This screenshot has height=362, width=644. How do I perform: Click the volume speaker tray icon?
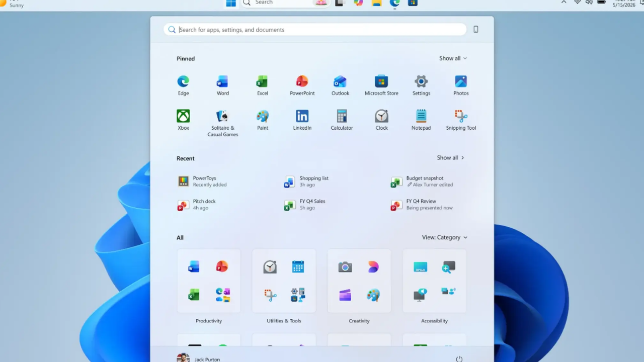(x=589, y=2)
